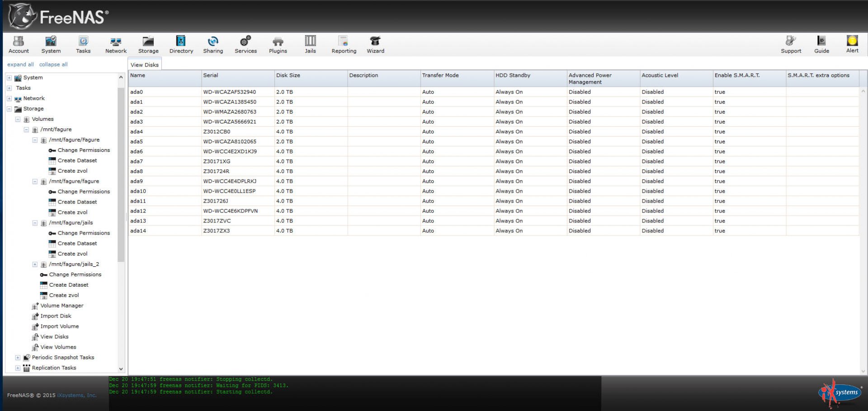Open the Account toolbar icon
The height and width of the screenshot is (411, 868).
19,44
